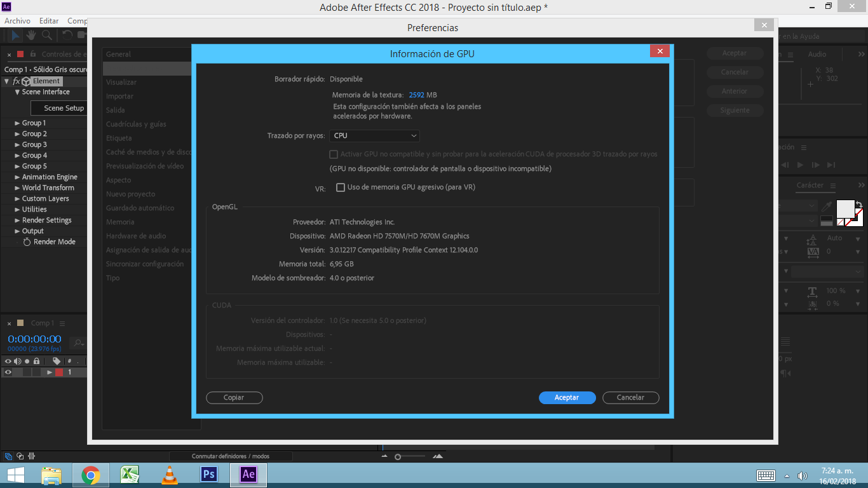Collapse the Element effect
This screenshot has height=488, width=868.
(x=6, y=81)
